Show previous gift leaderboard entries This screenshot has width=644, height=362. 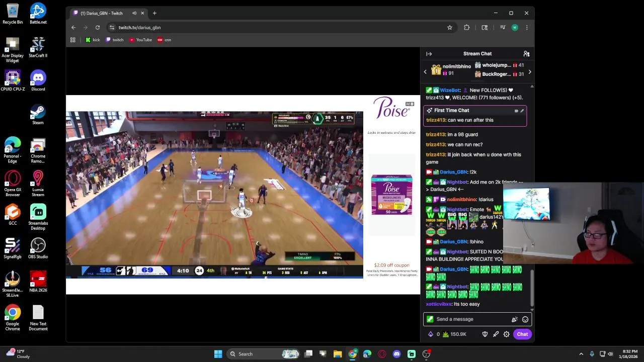coord(425,72)
